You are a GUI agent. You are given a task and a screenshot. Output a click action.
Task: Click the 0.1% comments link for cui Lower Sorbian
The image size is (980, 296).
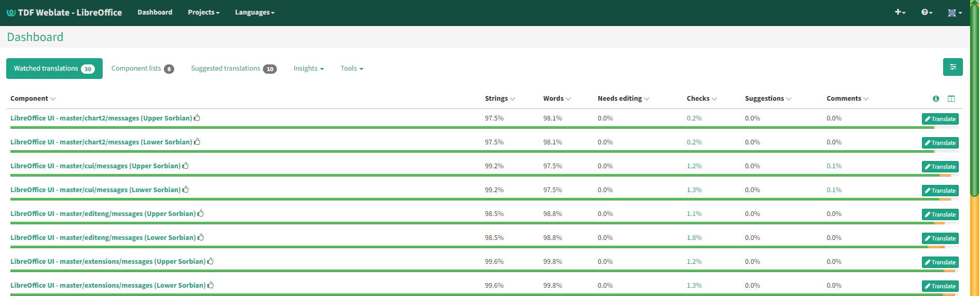pyautogui.click(x=834, y=190)
